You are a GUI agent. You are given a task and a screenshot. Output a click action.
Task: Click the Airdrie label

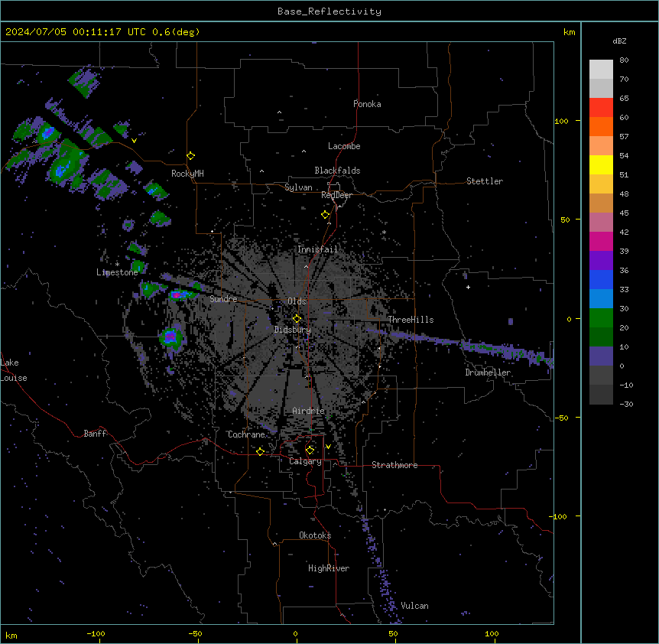309,411
